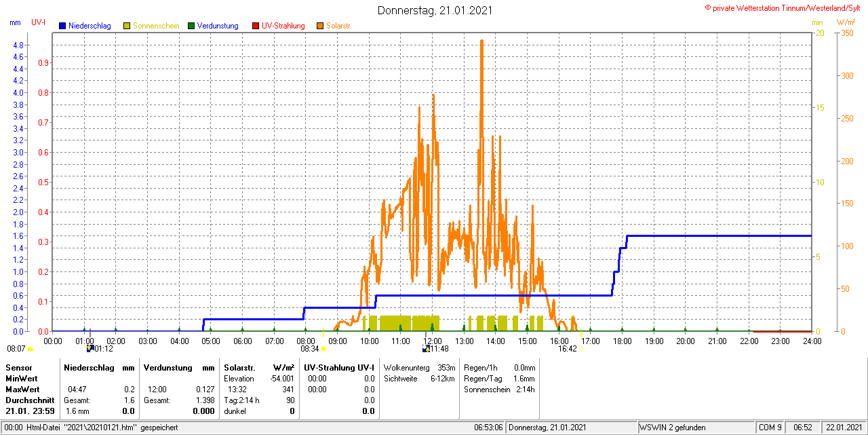Select the Niederschlag legend label
Viewport: 868px width, 435px height.
click(90, 26)
